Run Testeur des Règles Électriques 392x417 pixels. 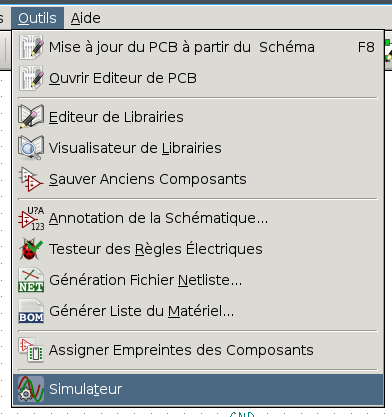coord(198,249)
